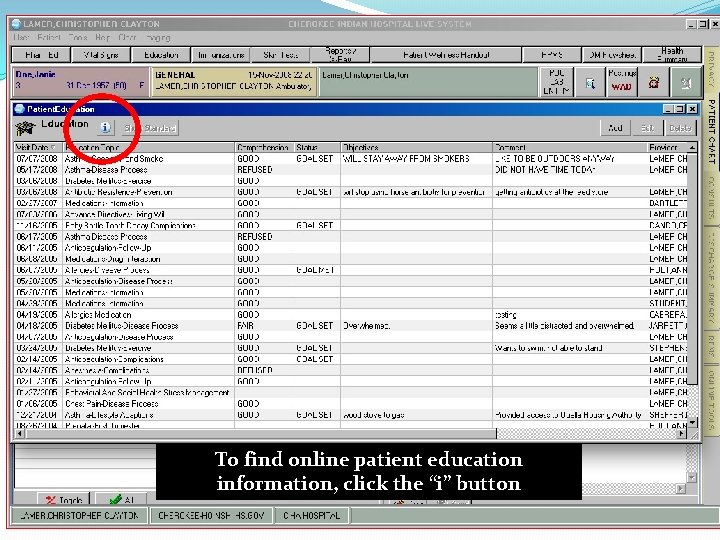This screenshot has height=540, width=720.
Task: Open the Immunizations toolbar button
Action: (x=221, y=55)
